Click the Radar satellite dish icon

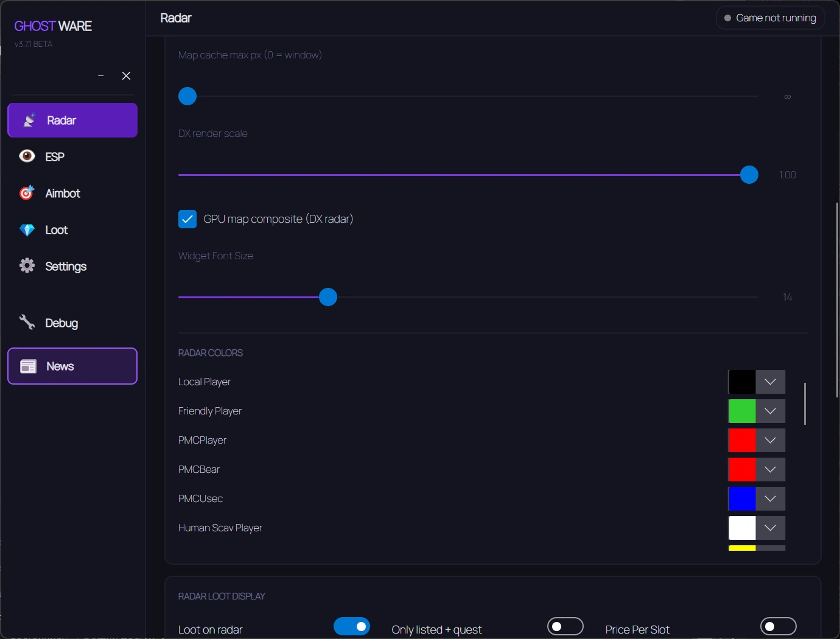pyautogui.click(x=29, y=120)
